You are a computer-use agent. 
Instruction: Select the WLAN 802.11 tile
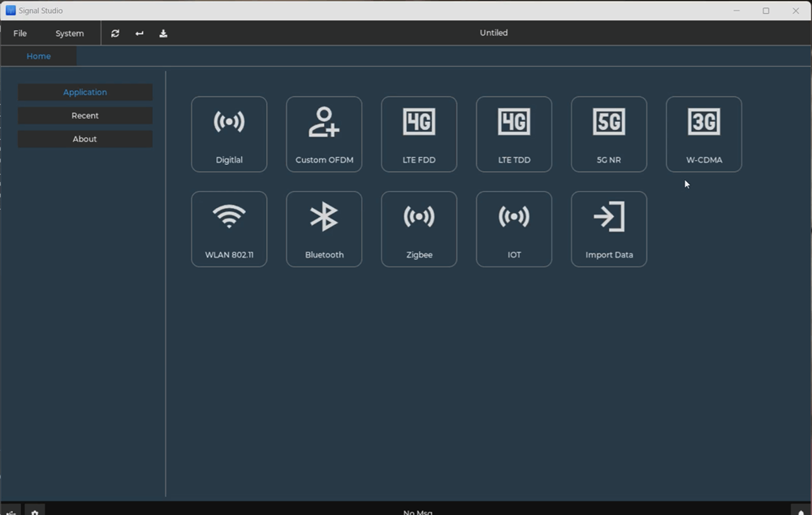229,229
